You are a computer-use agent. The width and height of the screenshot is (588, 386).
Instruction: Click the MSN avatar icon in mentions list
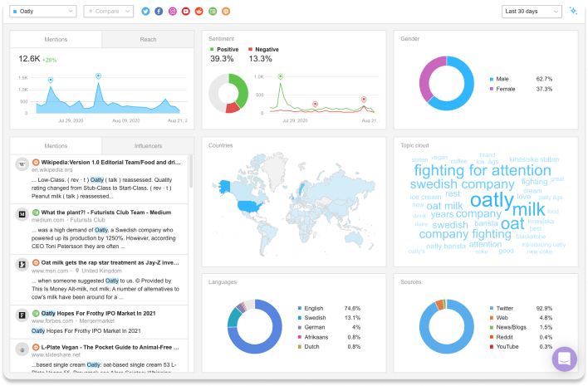click(x=22, y=265)
